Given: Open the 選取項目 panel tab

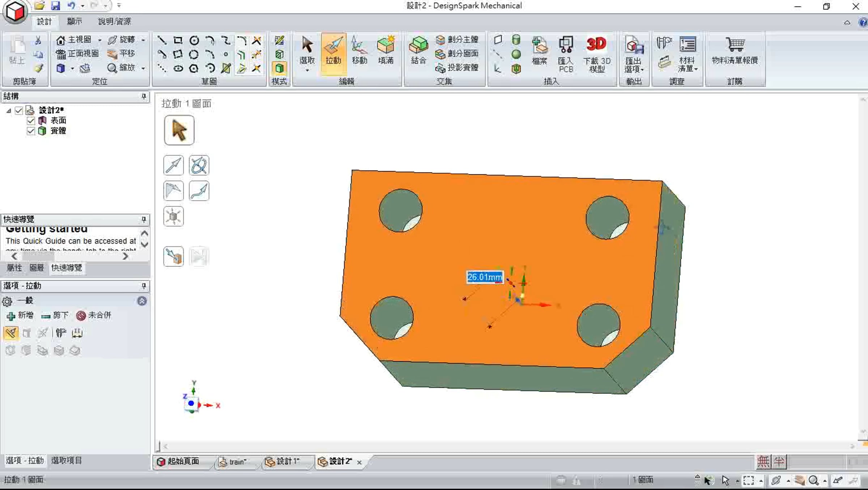Looking at the screenshot, I should point(67,460).
